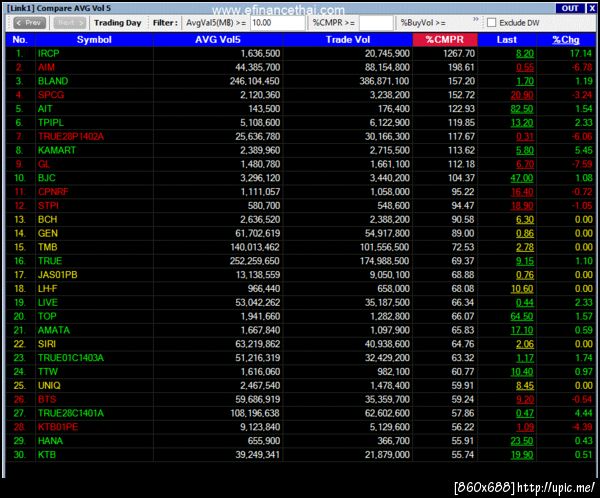
Task: Sort by the AVG Vol5 column header
Action: coord(218,39)
